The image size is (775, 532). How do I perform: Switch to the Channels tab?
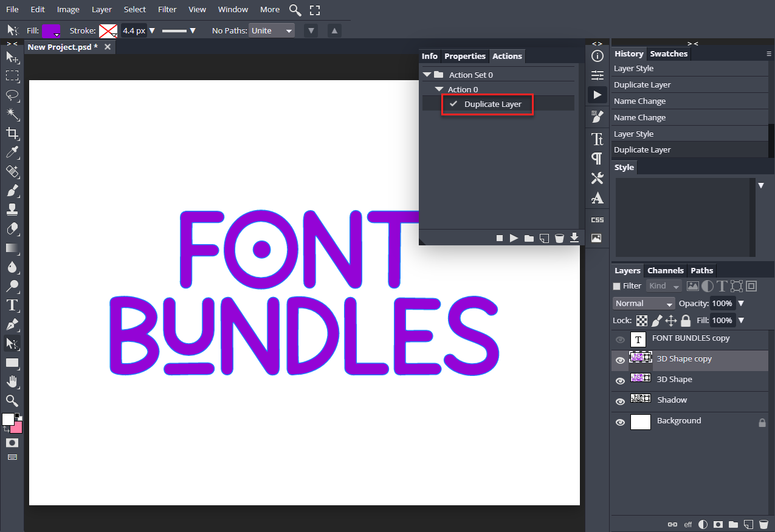(666, 270)
